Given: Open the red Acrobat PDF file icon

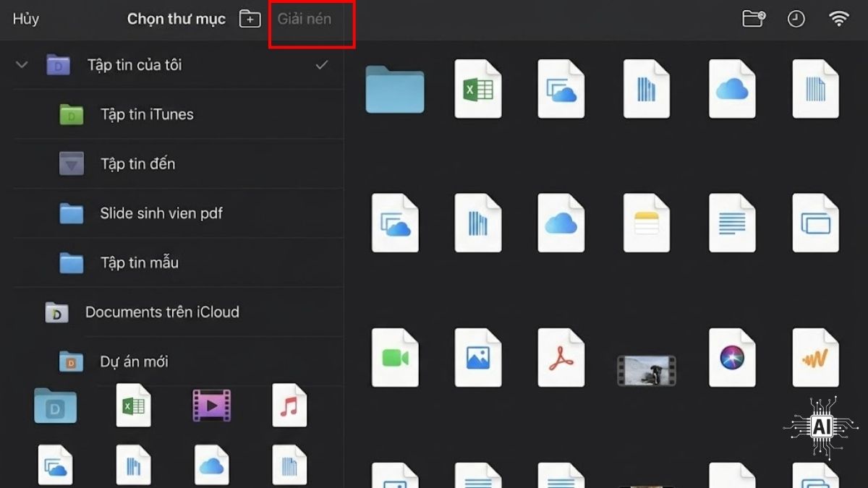Looking at the screenshot, I should tap(561, 357).
